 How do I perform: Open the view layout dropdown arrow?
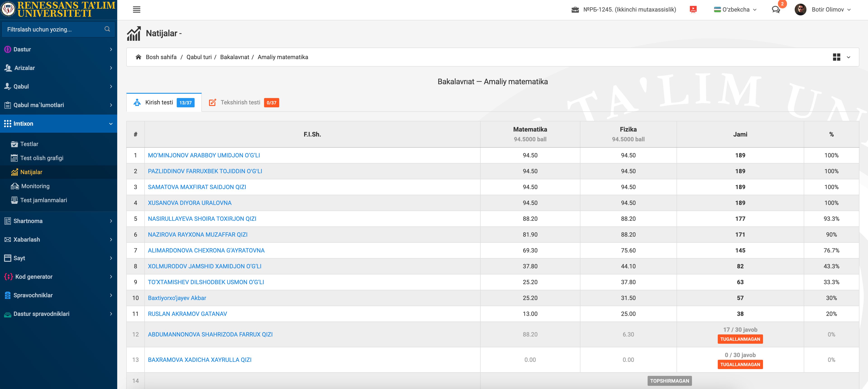click(x=849, y=57)
